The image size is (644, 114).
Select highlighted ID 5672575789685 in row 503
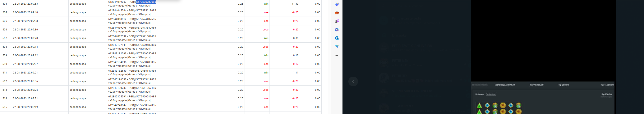click(x=146, y=2)
